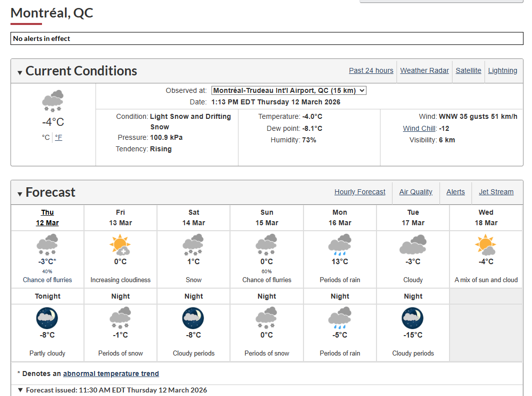Click the current conditions light snow icon
This screenshot has height=396, width=532.
pyautogui.click(x=53, y=101)
